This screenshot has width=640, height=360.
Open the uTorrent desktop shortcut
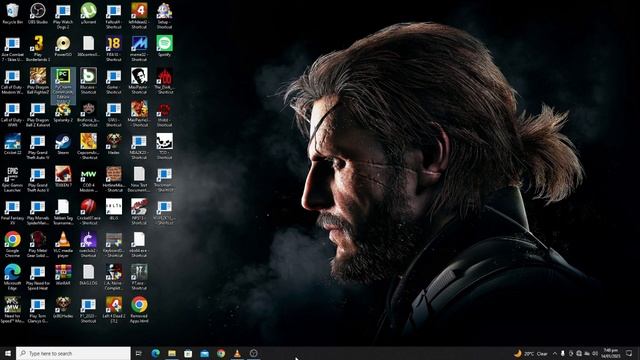point(89,14)
